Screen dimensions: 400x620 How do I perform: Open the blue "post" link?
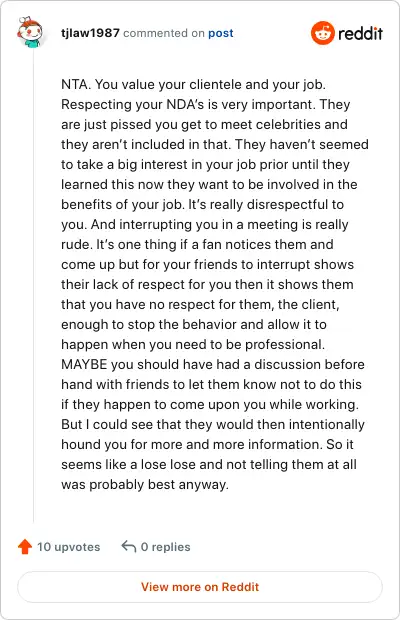pyautogui.click(x=221, y=33)
